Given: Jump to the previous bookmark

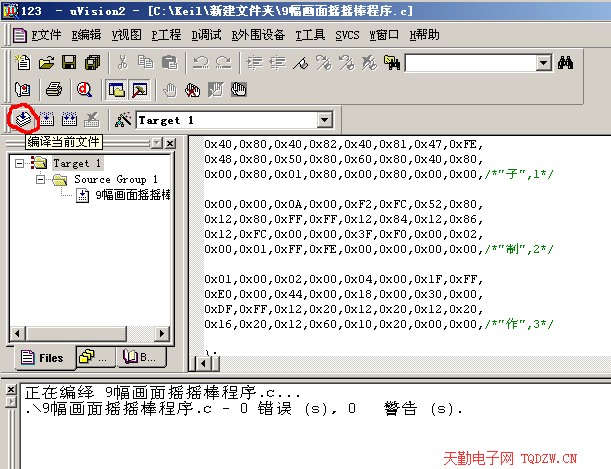Looking at the screenshot, I should coord(346,62).
